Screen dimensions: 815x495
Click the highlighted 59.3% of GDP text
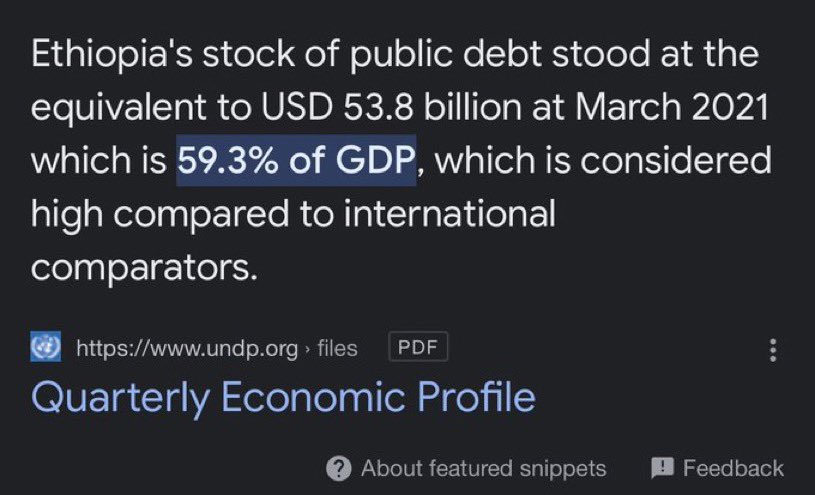coord(297,160)
